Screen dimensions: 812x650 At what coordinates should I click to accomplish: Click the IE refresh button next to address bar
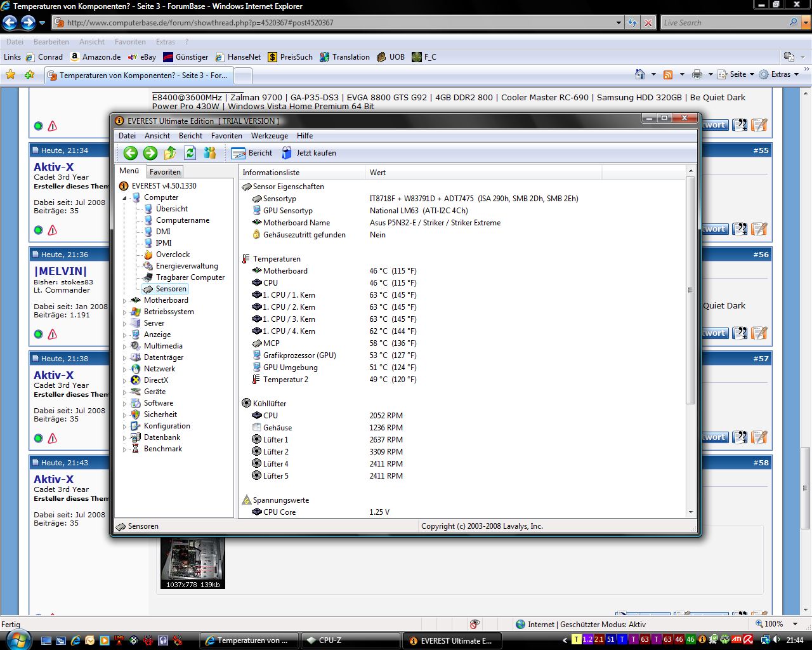click(x=632, y=23)
